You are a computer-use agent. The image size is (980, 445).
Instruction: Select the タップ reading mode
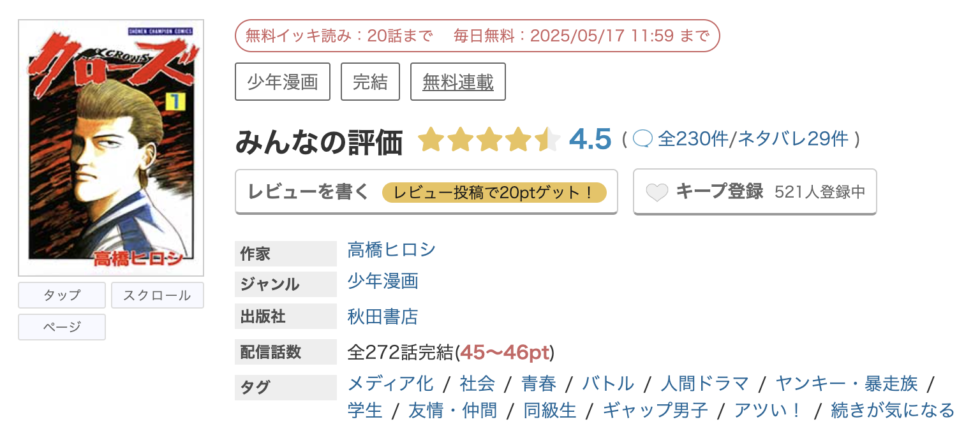click(x=61, y=295)
